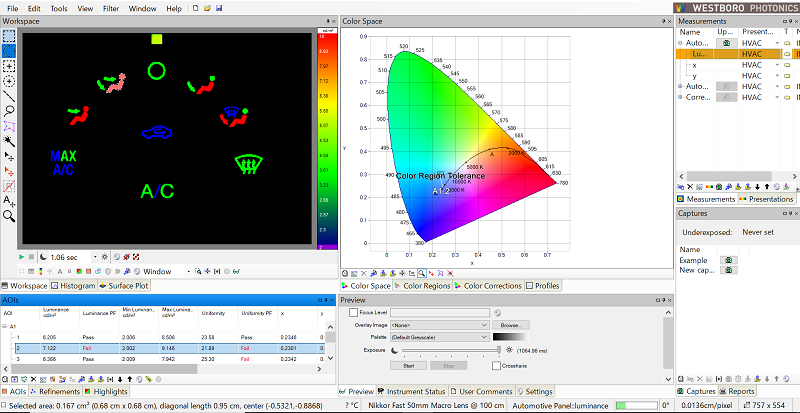Click the camera icon beside New cap...
Image resolution: width=800 pixels, height=413 pixels.
point(729,270)
